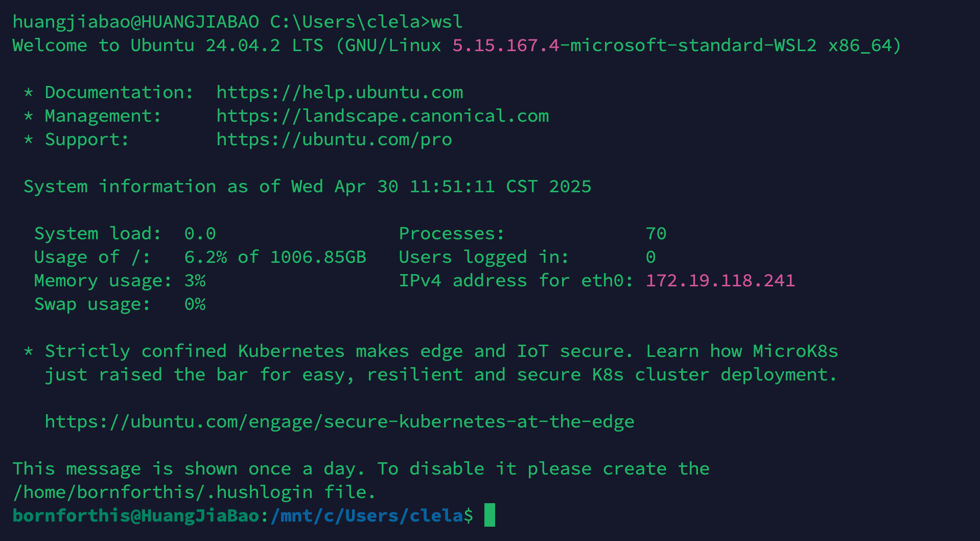This screenshot has height=541, width=980.
Task: Click the huangjiabao@HUANGJIABAO Windows prompt
Action: pos(136,22)
